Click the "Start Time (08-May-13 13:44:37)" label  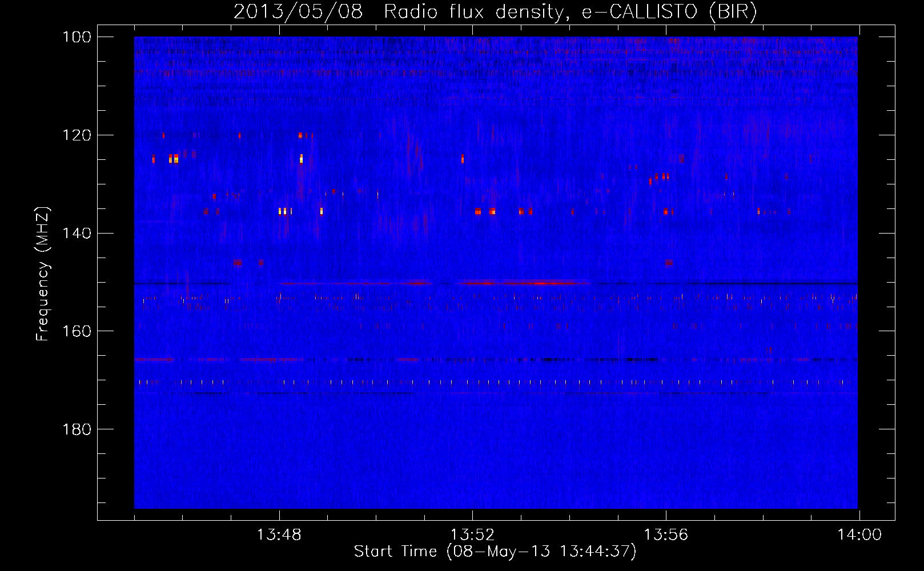coord(495,552)
